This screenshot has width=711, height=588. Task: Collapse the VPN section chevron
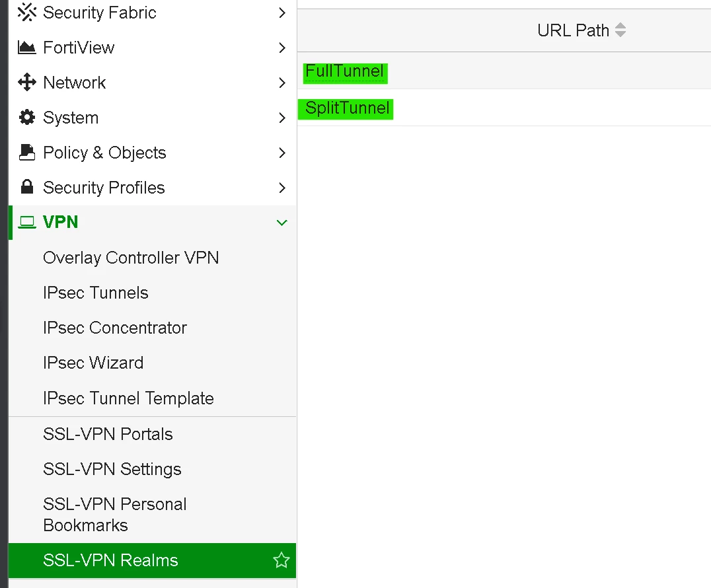click(281, 223)
